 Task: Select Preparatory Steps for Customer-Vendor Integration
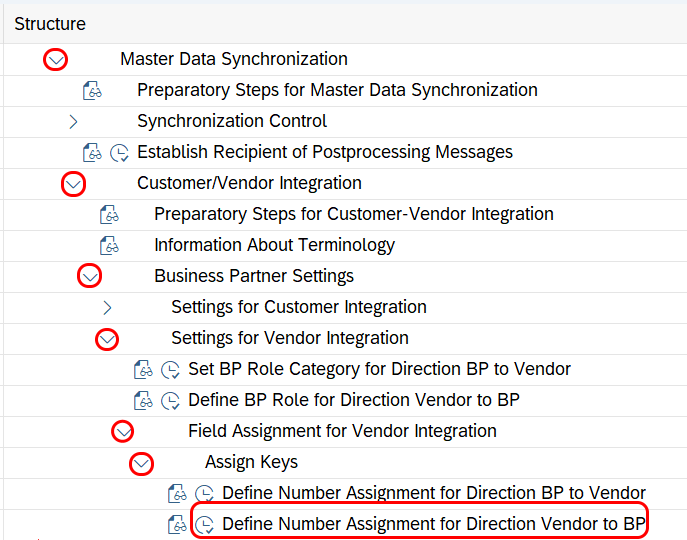[x=354, y=214]
